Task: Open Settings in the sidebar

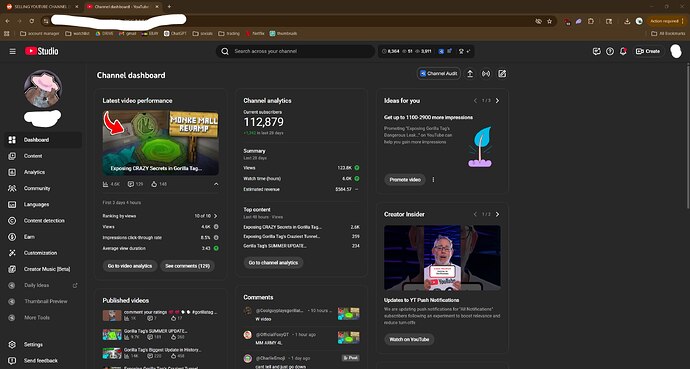Action: coord(43,345)
